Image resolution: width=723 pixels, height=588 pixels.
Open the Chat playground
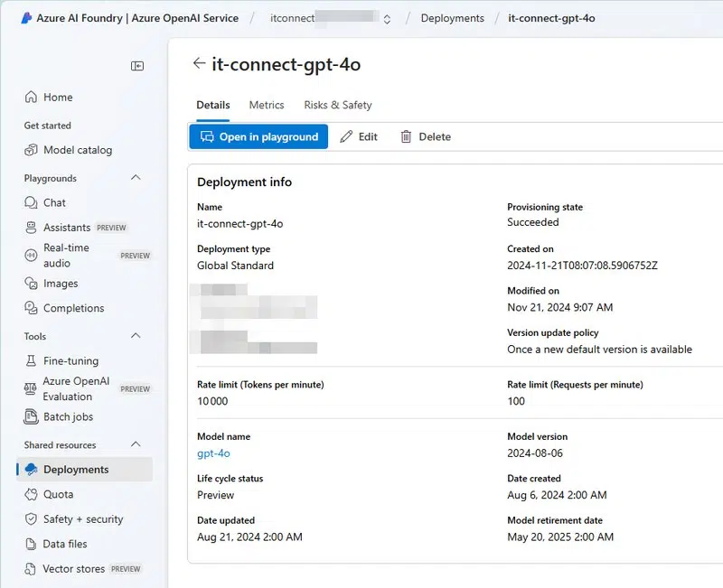click(x=53, y=202)
